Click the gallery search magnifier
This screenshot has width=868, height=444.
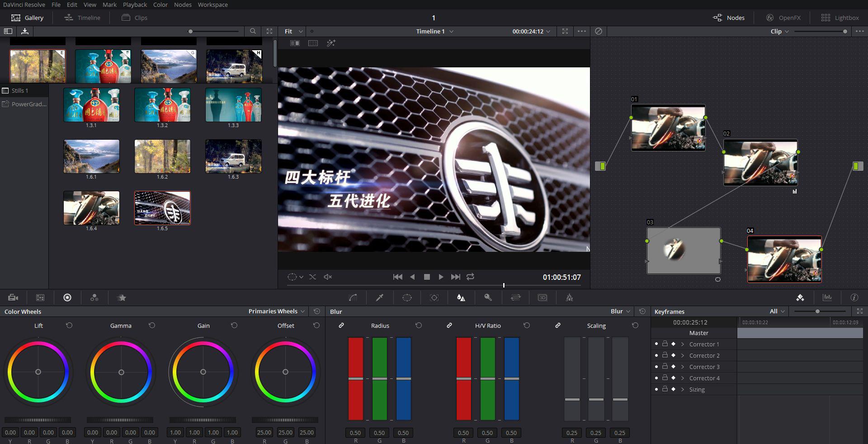coord(253,31)
